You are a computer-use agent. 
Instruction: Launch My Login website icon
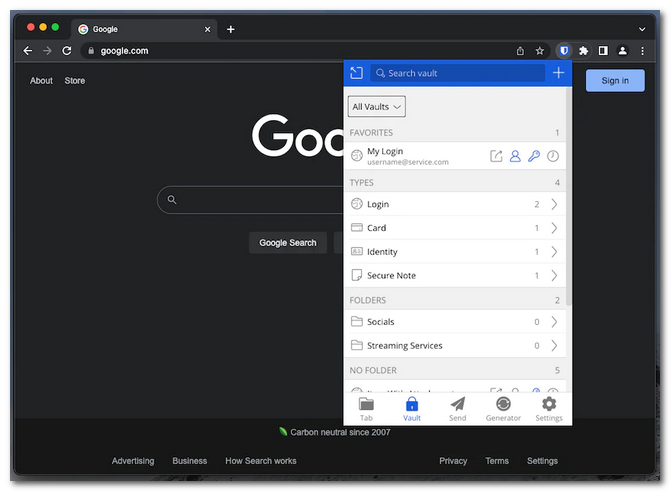click(x=496, y=156)
